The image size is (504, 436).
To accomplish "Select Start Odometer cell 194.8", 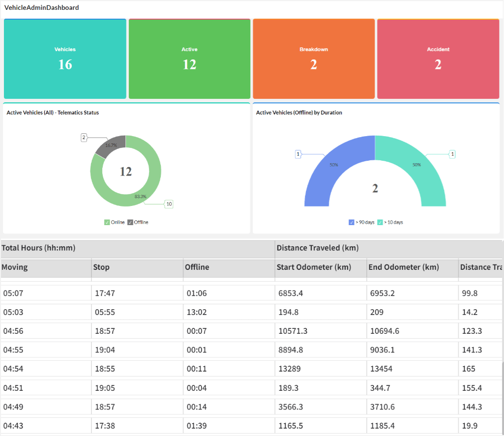I will 321,312.
